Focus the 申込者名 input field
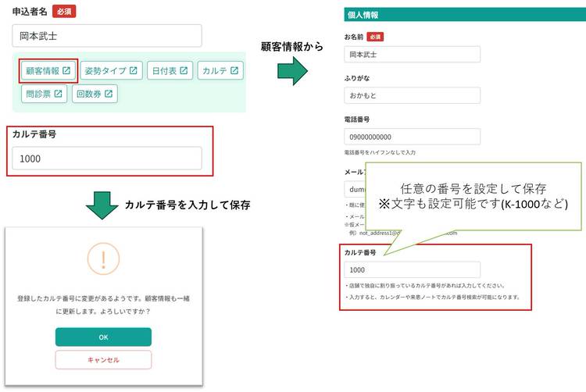 [107, 36]
